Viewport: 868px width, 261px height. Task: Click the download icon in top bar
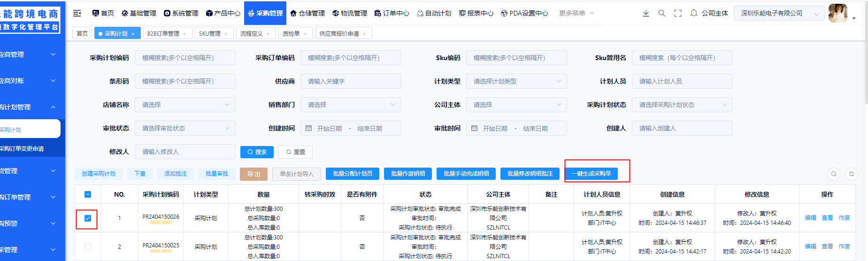pyautogui.click(x=646, y=13)
